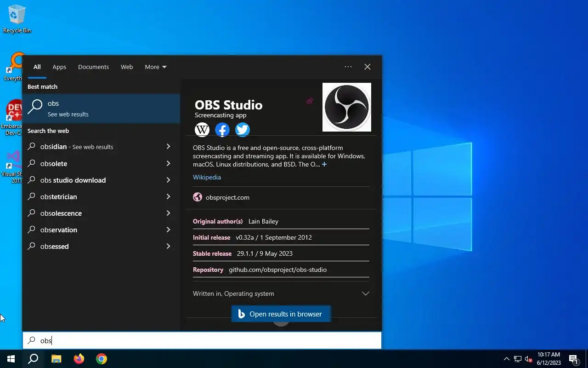Launch Firefox from the taskbar

[79, 359]
